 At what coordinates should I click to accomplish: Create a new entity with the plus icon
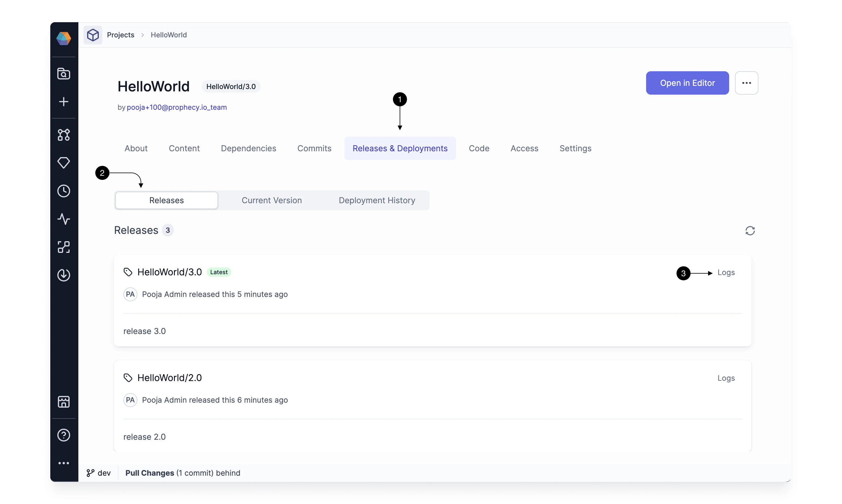pyautogui.click(x=63, y=102)
